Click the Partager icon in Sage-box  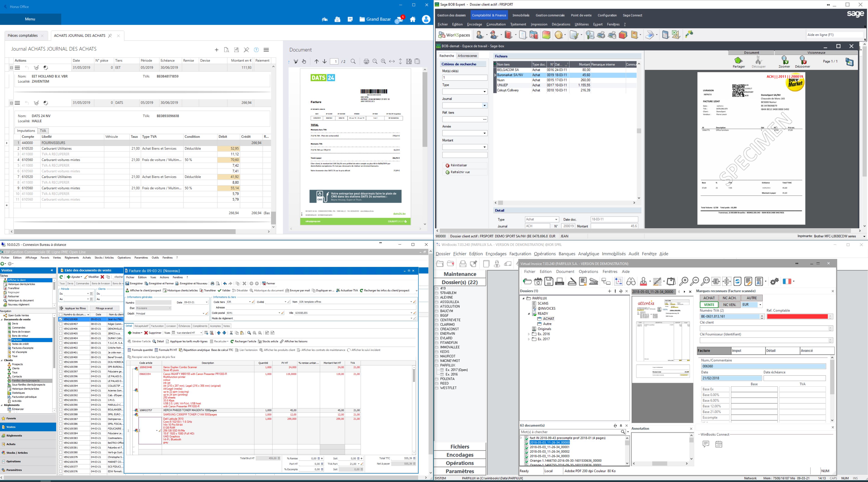[739, 62]
